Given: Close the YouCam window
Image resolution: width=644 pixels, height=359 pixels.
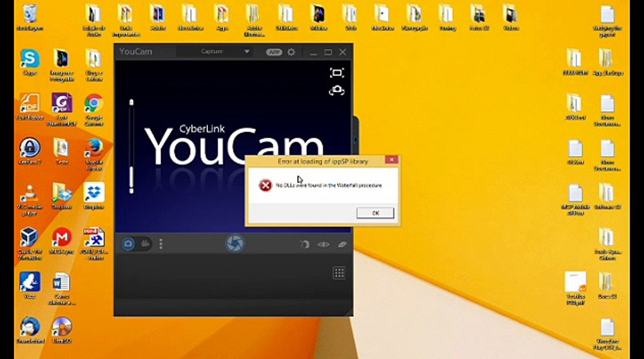Looking at the screenshot, I should point(343,52).
